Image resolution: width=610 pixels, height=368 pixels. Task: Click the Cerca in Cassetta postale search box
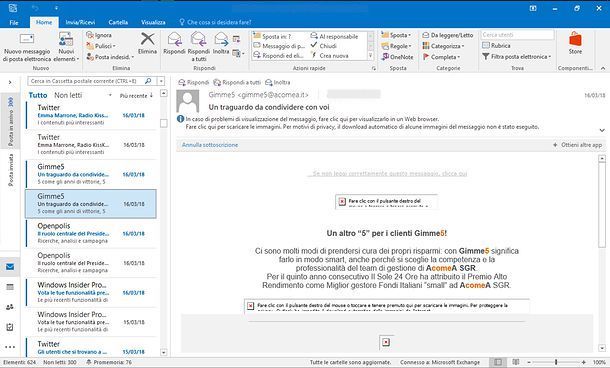click(86, 81)
